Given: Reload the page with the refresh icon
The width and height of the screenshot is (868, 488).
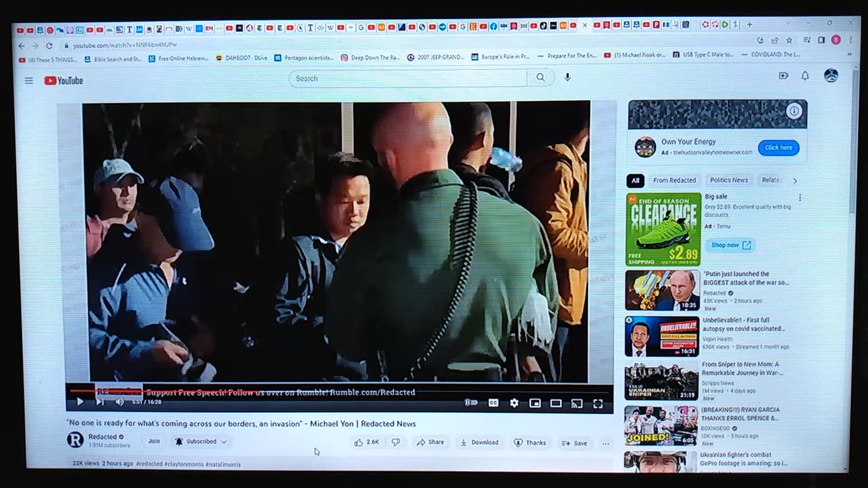Looking at the screenshot, I should (x=49, y=45).
